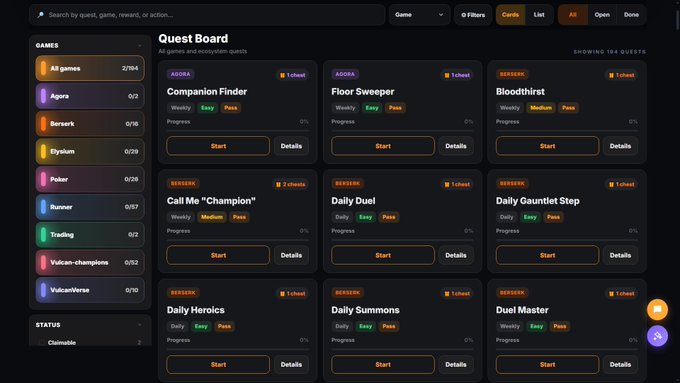Filter quests by Agora
This screenshot has width=680, height=383.
(x=90, y=96)
